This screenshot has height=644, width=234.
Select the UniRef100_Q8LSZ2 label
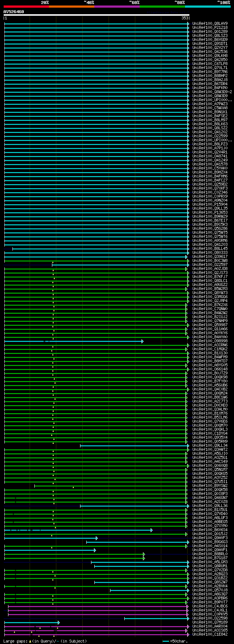[210, 128]
